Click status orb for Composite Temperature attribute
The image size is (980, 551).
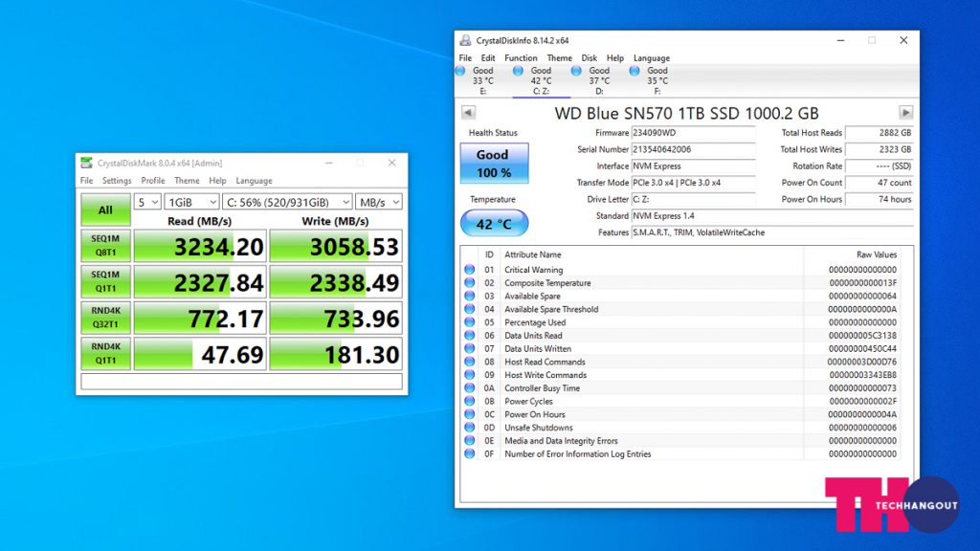click(x=469, y=282)
